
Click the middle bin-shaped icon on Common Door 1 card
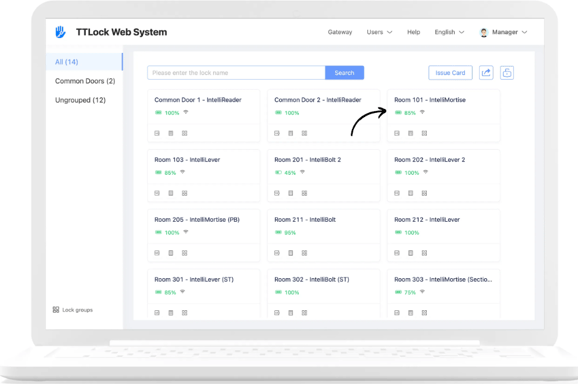(171, 133)
